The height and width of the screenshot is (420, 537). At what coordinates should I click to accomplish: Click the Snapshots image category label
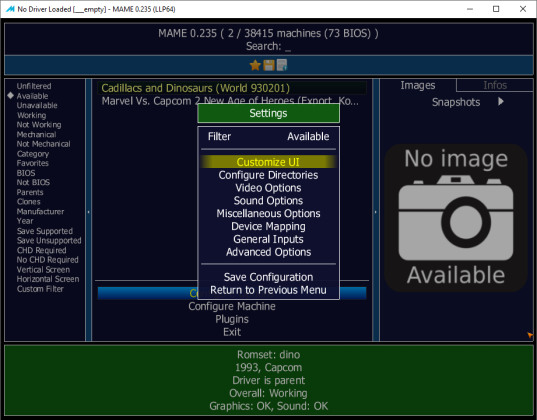pos(456,102)
